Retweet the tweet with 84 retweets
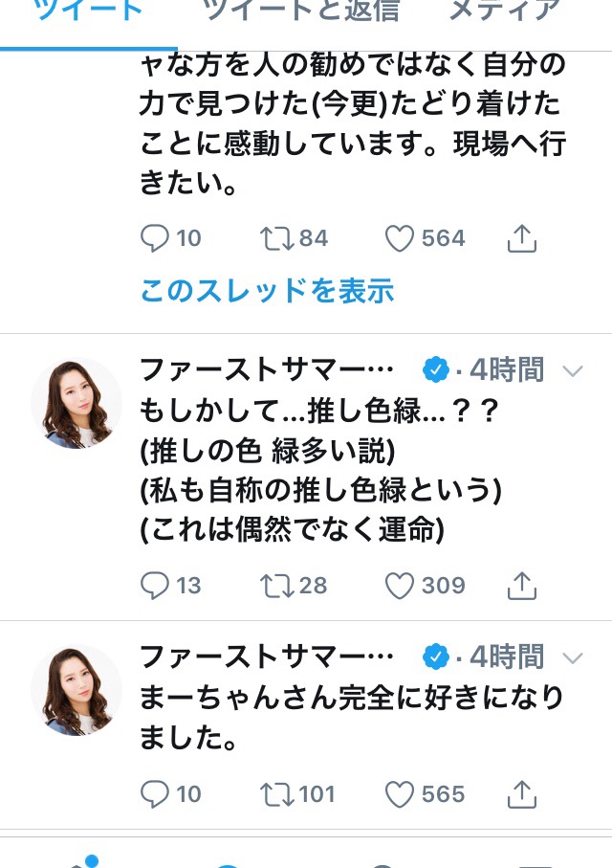The width and height of the screenshot is (612, 868). 277,238
